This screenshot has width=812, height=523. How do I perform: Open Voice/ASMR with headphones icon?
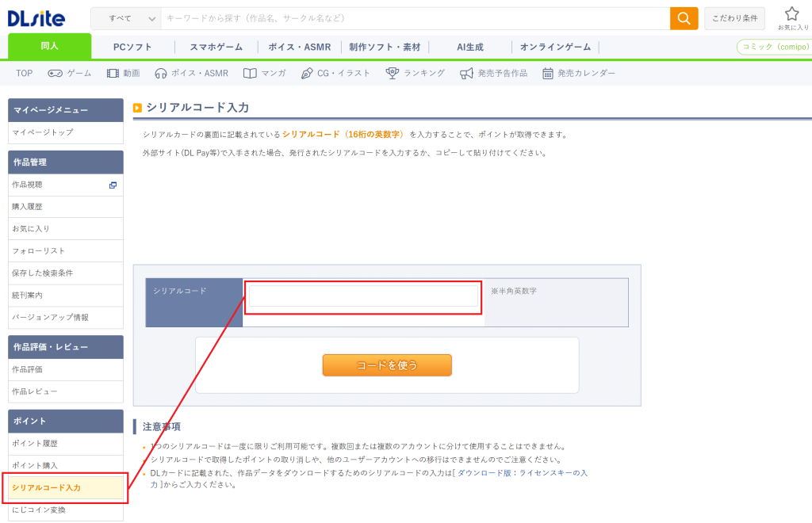tap(191, 73)
